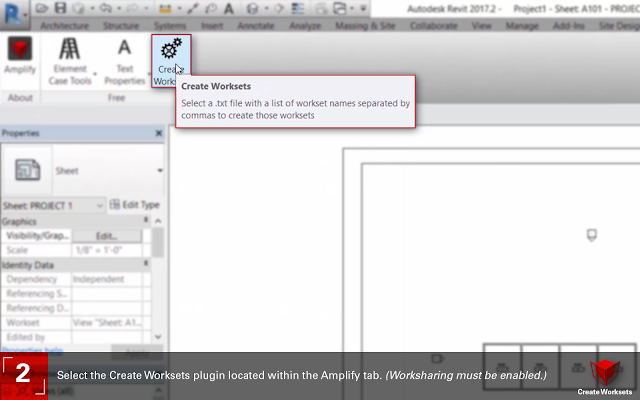The width and height of the screenshot is (640, 400).
Task: Click the 'Referencing S...' property row
Action: pyautogui.click(x=76, y=293)
